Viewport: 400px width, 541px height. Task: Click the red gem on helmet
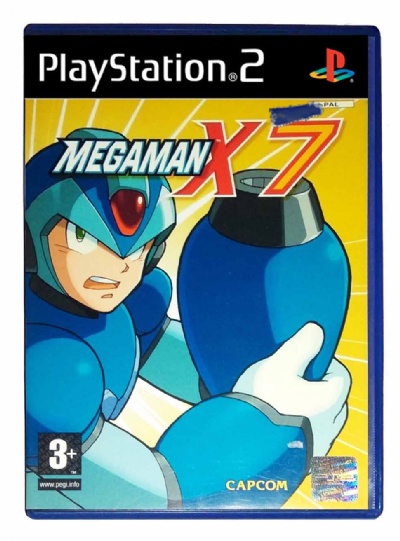tap(128, 211)
